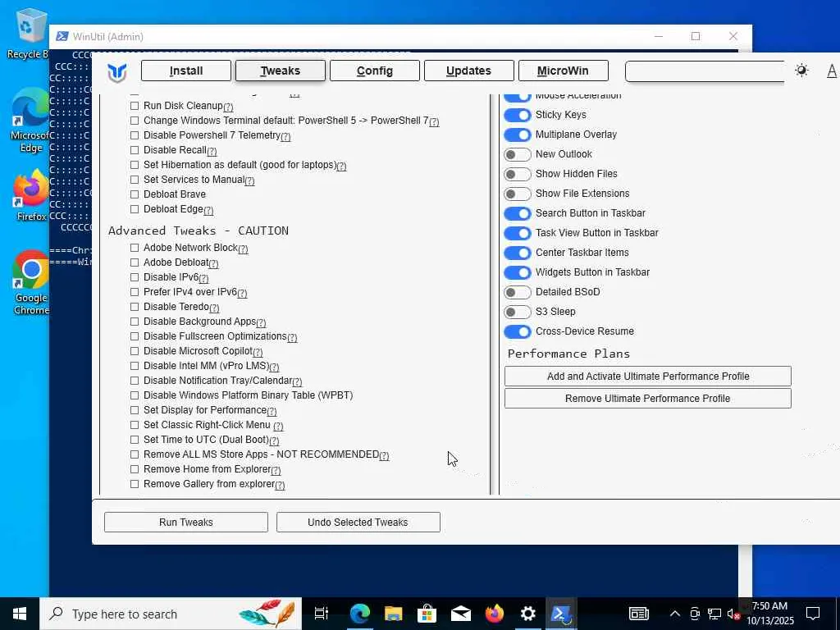Turn on Show Hidden Files
This screenshot has width=840, height=630.
(x=518, y=174)
